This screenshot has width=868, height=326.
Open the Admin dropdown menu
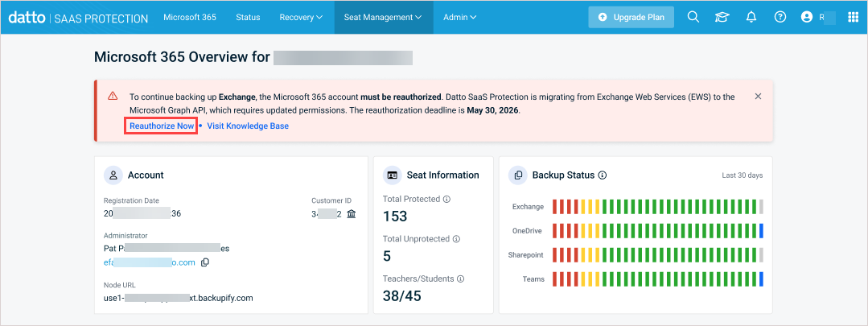point(459,17)
